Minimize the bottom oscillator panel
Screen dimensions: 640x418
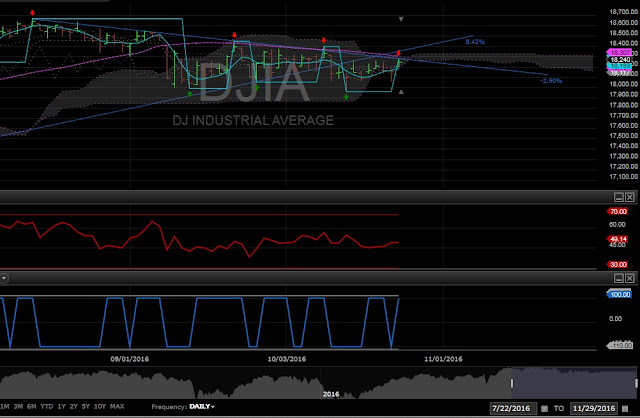pyautogui.click(x=619, y=278)
